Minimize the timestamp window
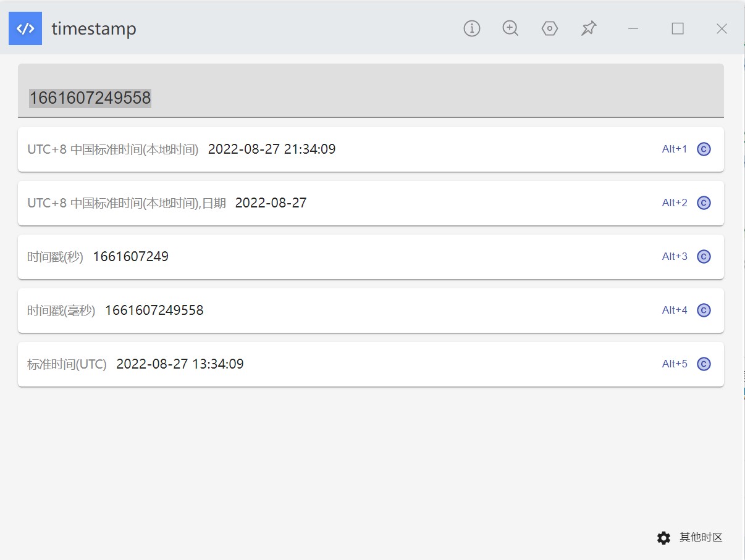The width and height of the screenshot is (745, 560). (633, 28)
